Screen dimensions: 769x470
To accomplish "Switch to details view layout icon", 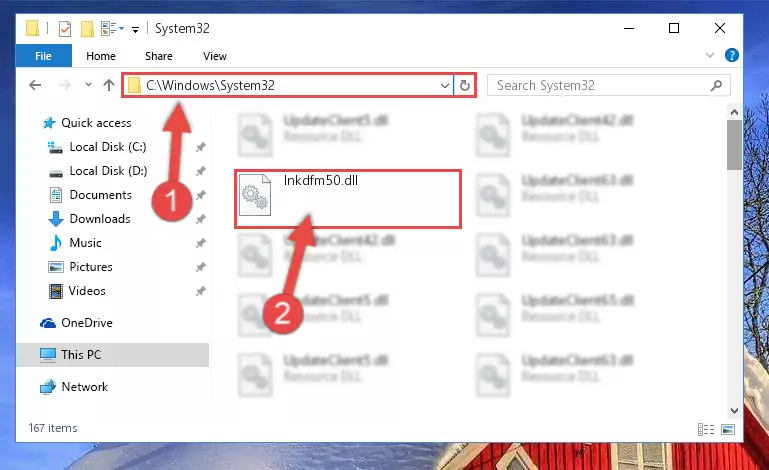I will coord(706,430).
